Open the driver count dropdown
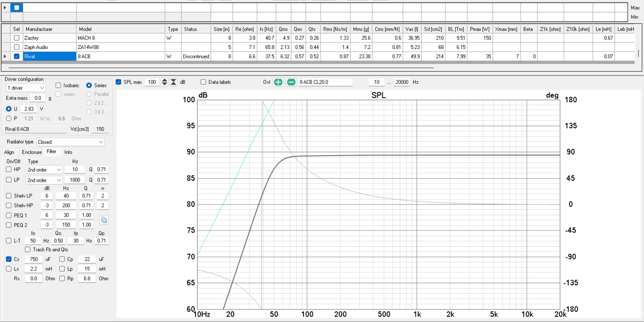Viewport: 644px width, 322px height. 26,88
